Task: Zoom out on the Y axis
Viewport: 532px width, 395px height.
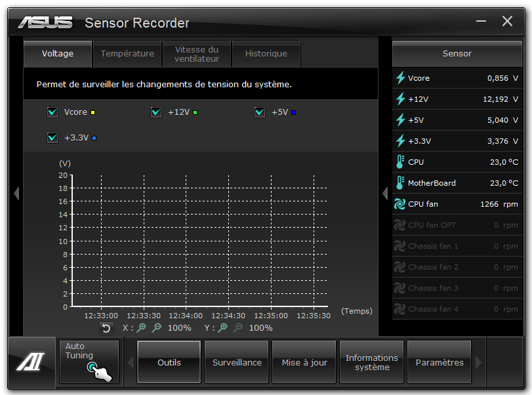Action: tap(239, 328)
